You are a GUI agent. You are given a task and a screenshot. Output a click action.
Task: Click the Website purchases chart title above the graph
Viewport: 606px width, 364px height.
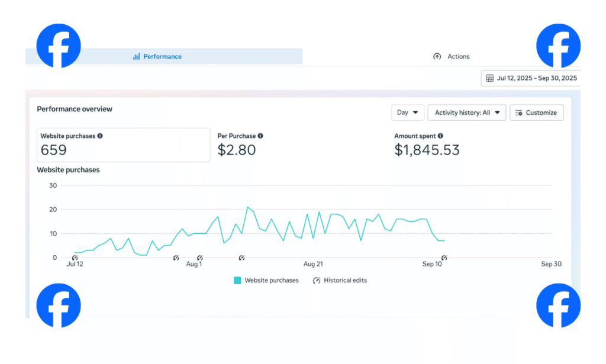point(68,170)
